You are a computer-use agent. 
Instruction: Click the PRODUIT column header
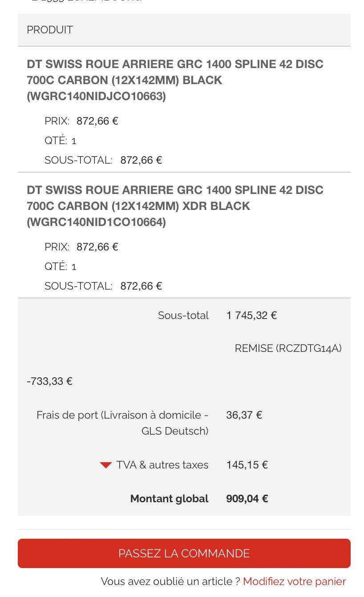[x=50, y=30]
